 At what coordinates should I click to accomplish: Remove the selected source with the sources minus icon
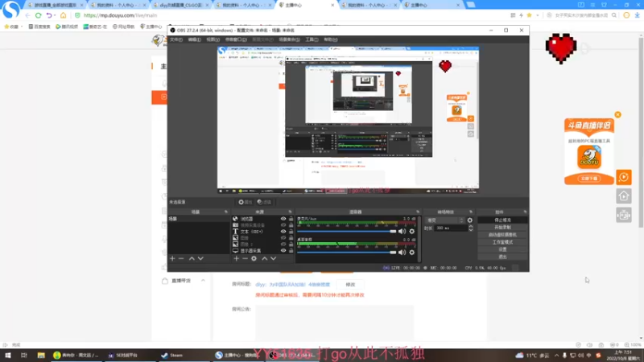245,258
